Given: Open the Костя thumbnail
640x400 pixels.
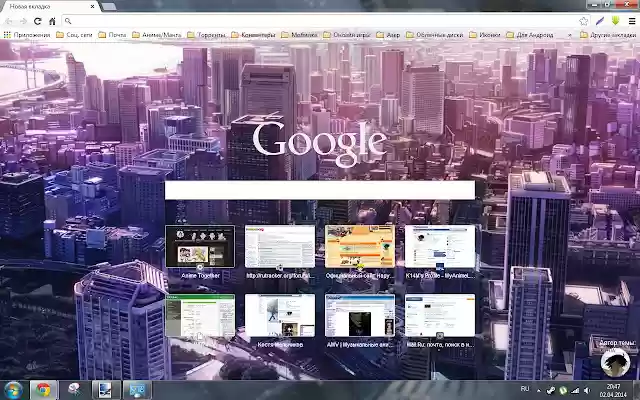Looking at the screenshot, I should pyautogui.click(x=280, y=316).
